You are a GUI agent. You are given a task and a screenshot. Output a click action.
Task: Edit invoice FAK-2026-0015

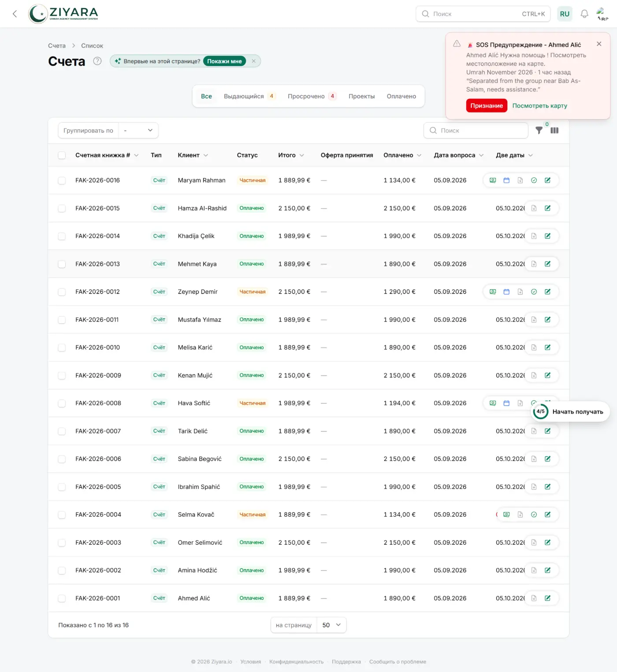[x=547, y=208]
